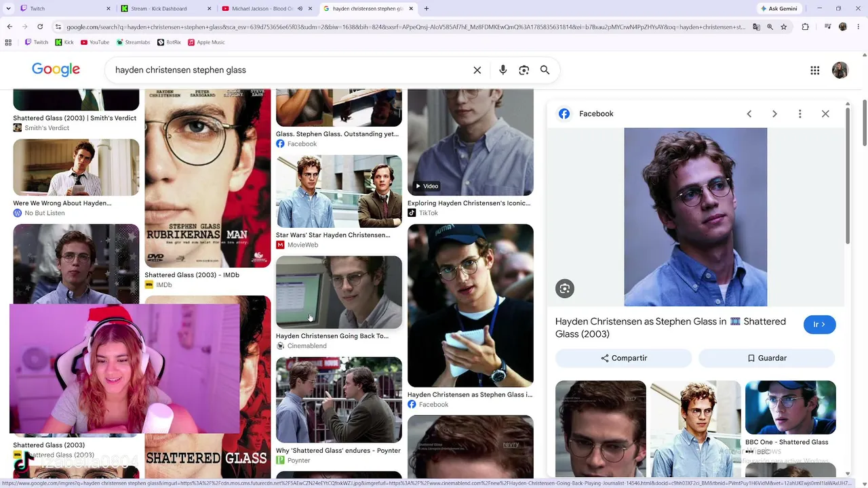
Task: View site information for google.com
Action: pyautogui.click(x=58, y=27)
